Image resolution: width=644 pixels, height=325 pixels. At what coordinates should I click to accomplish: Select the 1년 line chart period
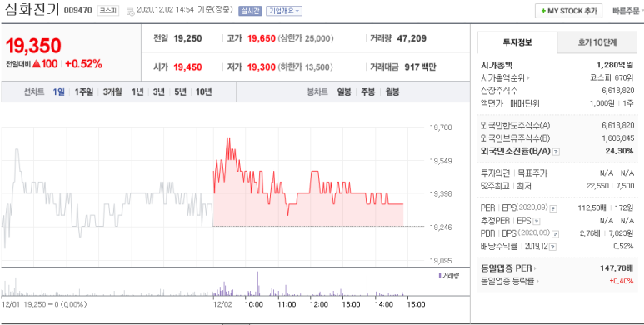point(137,92)
